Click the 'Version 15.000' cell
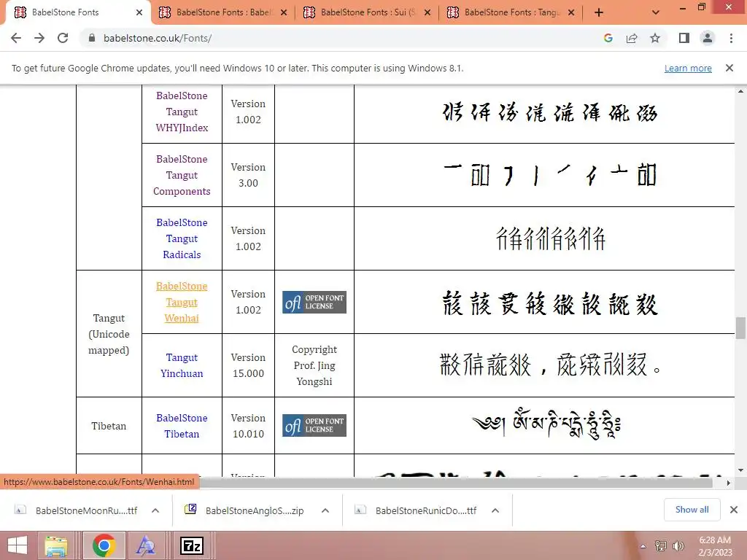Image resolution: width=747 pixels, height=560 pixels. (248, 365)
